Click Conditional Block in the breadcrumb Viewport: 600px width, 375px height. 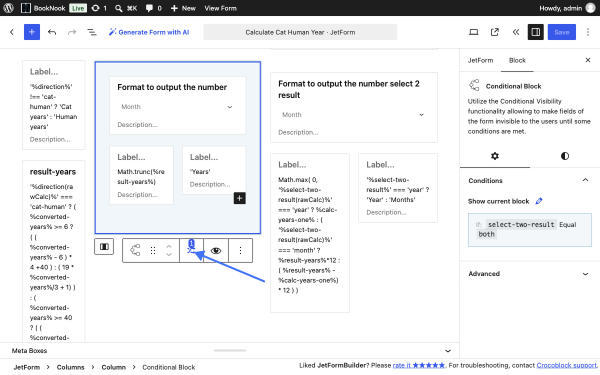point(169,367)
